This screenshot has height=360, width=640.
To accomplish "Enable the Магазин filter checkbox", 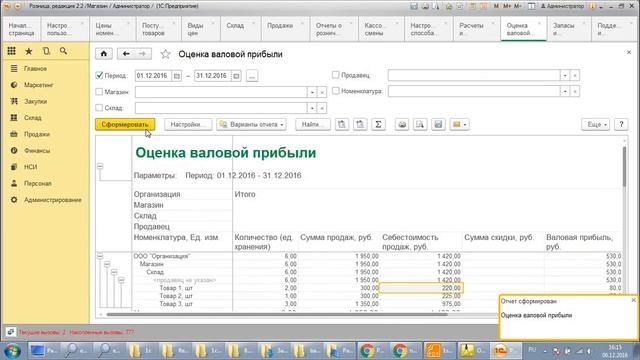I will (x=99, y=92).
